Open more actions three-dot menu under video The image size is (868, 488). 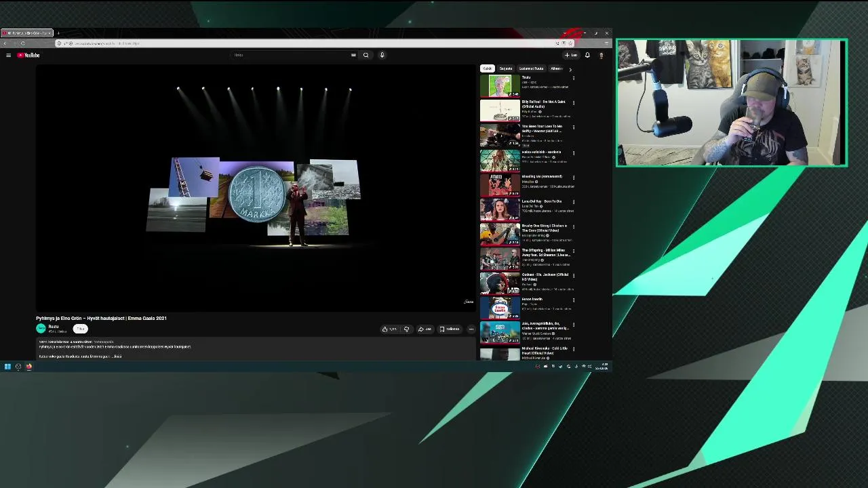coord(471,329)
